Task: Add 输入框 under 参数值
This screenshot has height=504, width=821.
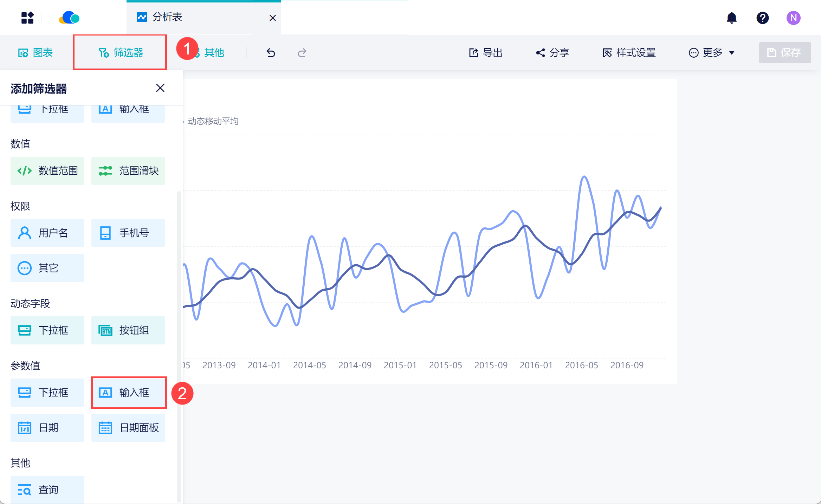Action: (128, 393)
